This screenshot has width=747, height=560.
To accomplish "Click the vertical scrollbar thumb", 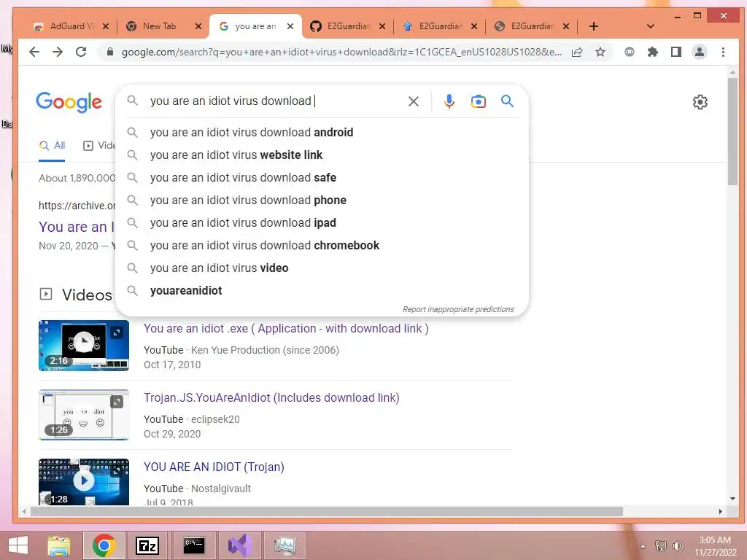I will pyautogui.click(x=732, y=131).
